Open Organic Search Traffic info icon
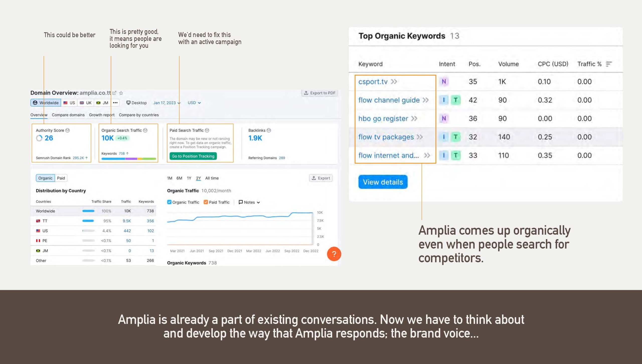Viewport: 642px width, 364px height. (x=145, y=130)
